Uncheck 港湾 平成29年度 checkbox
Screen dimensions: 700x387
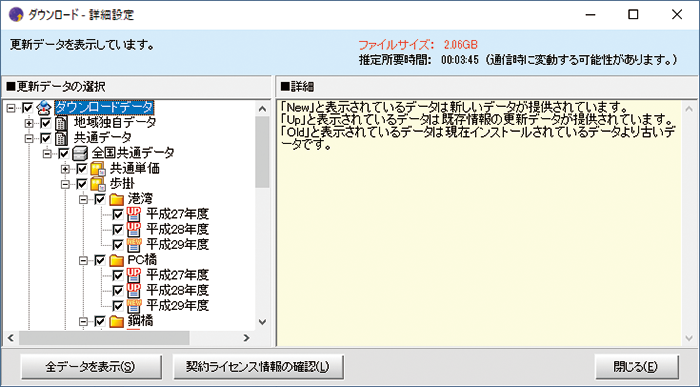118,246
